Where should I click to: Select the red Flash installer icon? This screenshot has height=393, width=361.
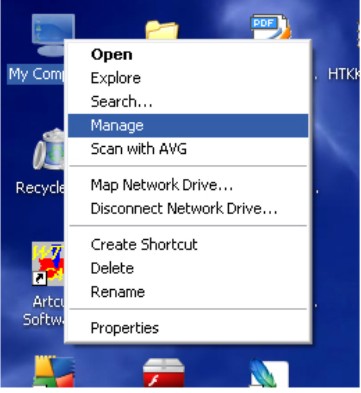(164, 373)
